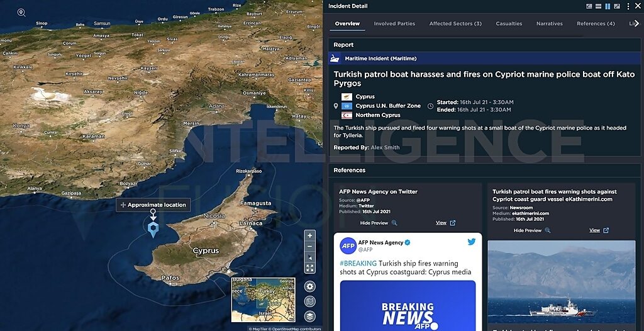Open the Casualties tab

[509, 24]
